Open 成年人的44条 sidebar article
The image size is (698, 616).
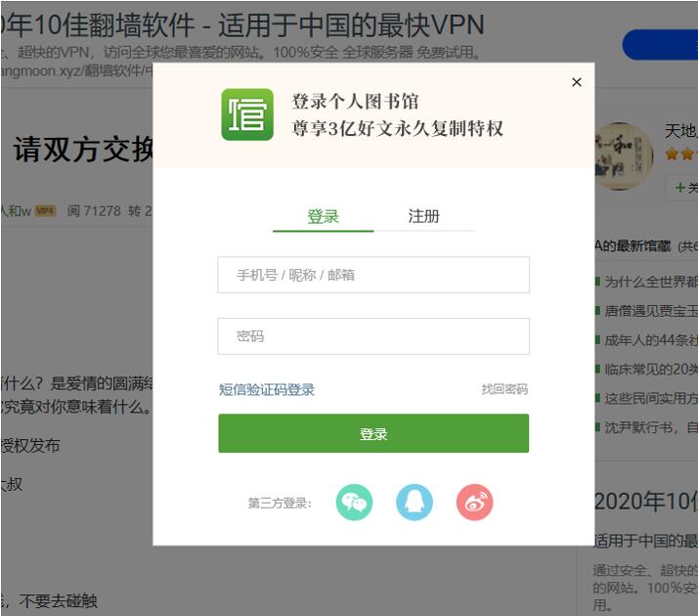[x=650, y=340]
